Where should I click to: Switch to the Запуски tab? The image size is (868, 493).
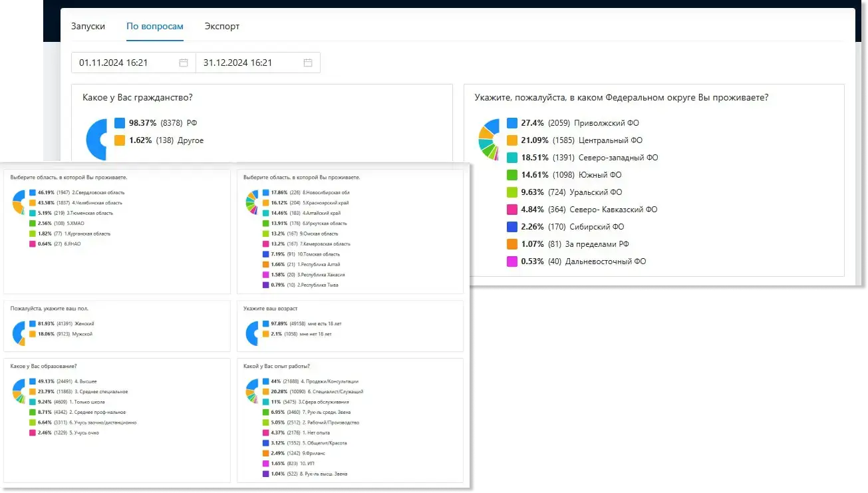click(88, 27)
